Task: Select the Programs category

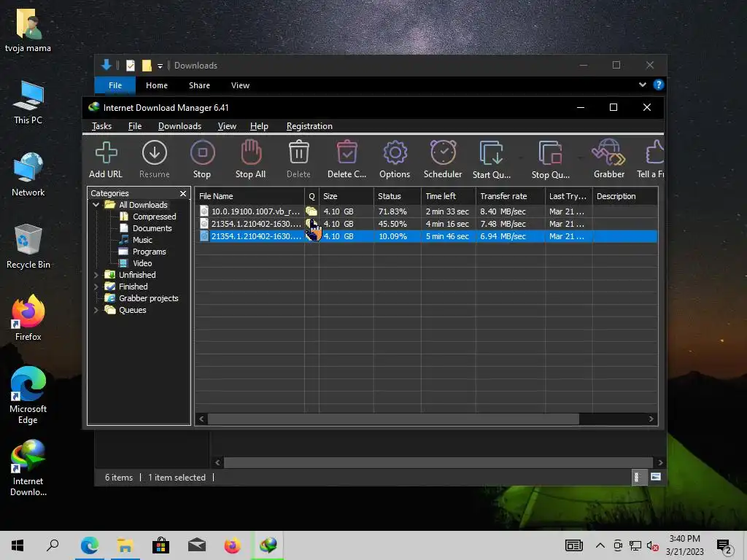Action: pos(149,252)
